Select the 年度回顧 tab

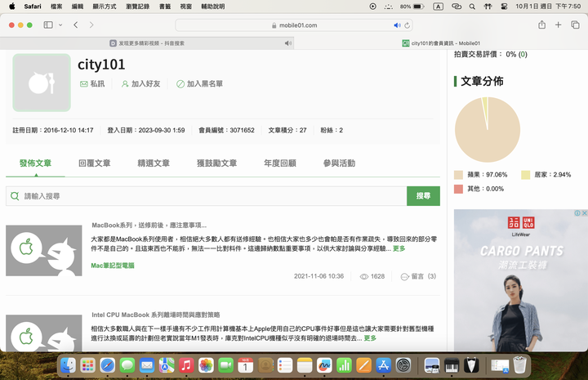280,163
